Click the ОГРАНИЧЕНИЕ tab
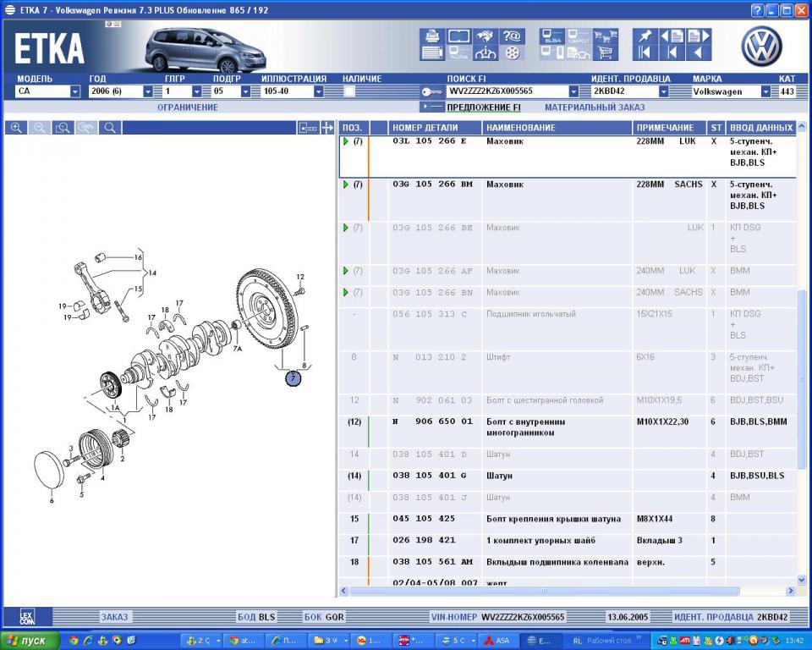The image size is (812, 650). point(188,107)
